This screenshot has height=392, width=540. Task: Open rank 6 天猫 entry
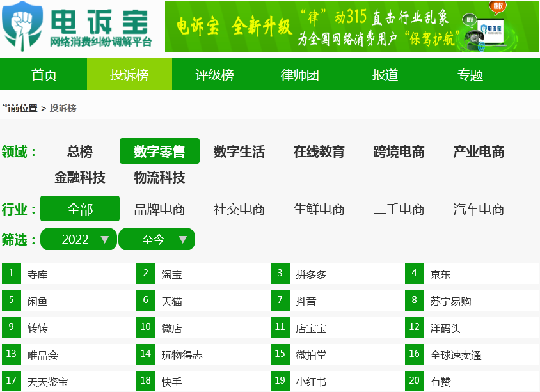(202, 301)
